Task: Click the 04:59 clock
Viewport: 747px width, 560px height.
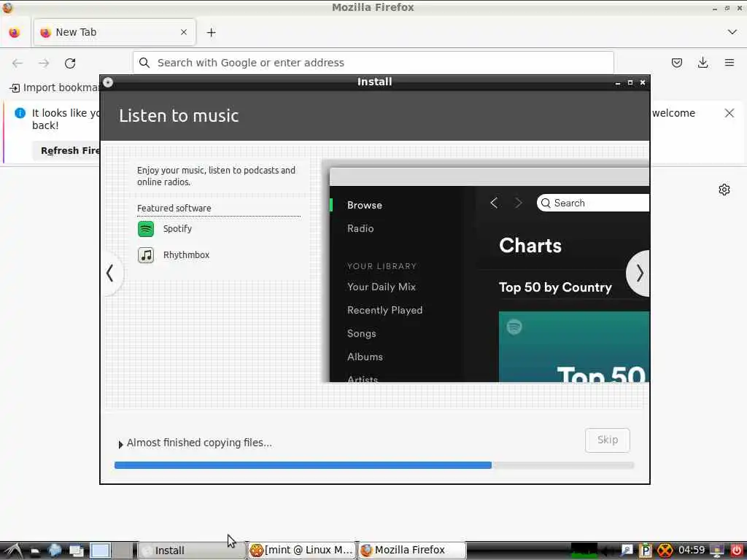Action: [692, 550]
